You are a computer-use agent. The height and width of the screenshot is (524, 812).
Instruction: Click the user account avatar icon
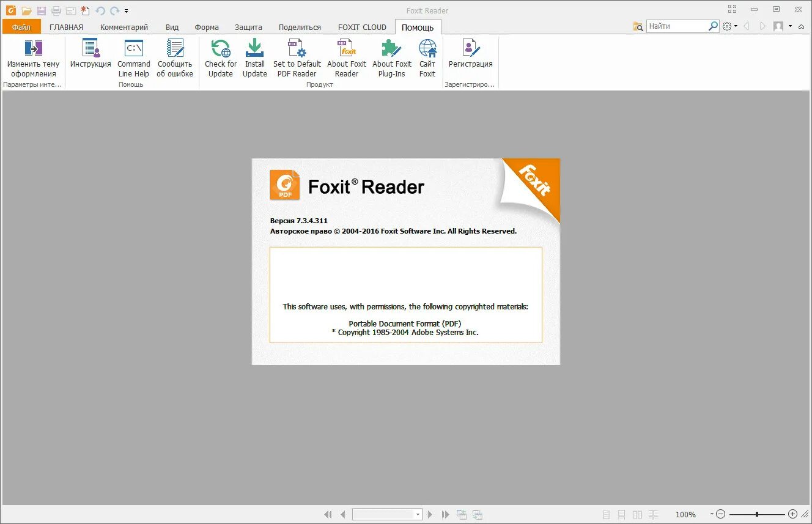[x=778, y=26]
